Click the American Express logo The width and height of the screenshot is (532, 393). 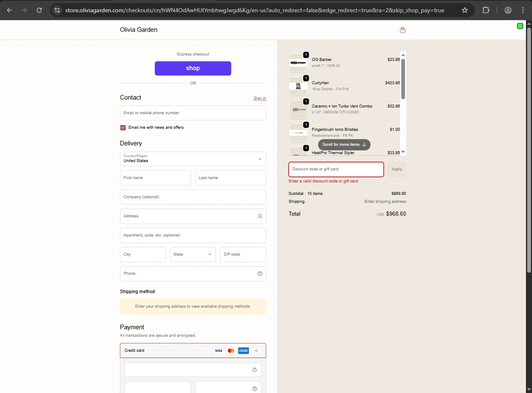point(243,351)
